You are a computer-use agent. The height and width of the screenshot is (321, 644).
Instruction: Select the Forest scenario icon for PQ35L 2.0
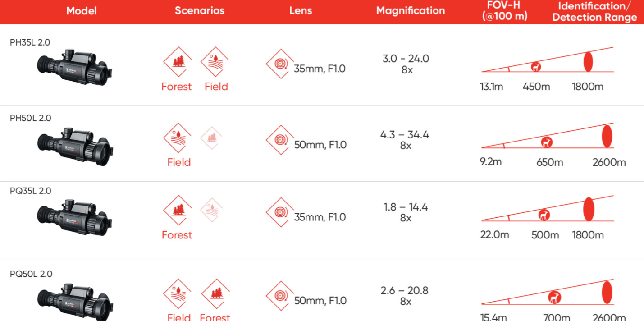point(177,211)
